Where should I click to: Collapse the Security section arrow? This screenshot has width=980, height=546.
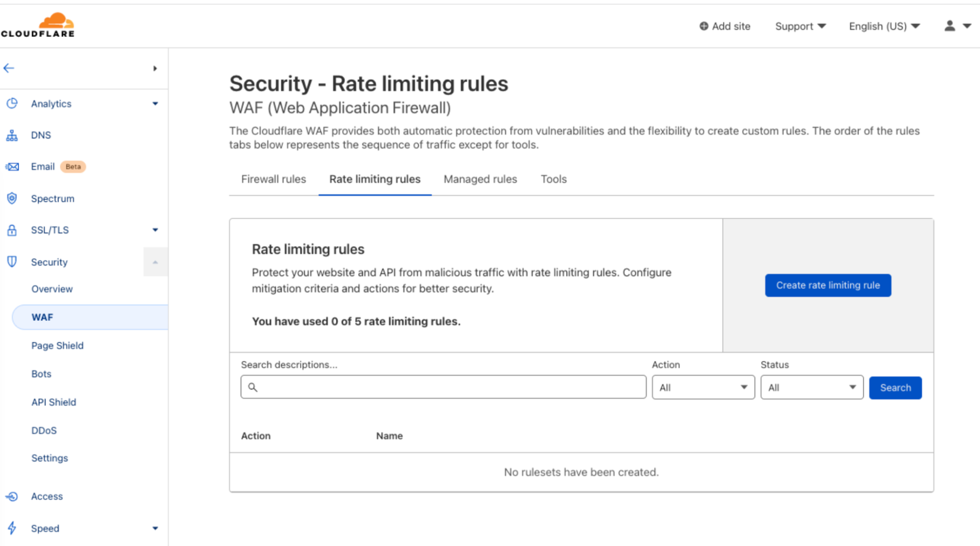pyautogui.click(x=155, y=262)
